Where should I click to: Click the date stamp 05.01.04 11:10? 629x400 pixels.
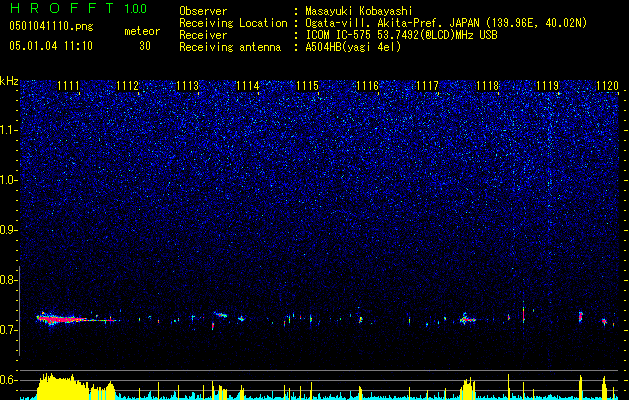51,46
